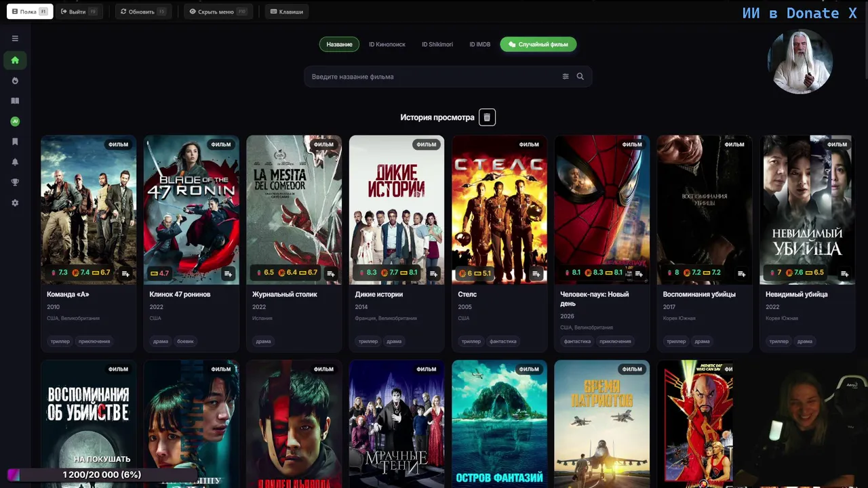The image size is (868, 488).
Task: Open the settings gear in sidebar
Action: [x=15, y=203]
